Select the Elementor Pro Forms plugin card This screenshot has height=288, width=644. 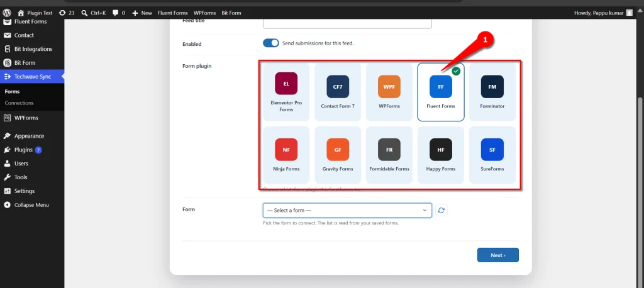[x=286, y=92]
